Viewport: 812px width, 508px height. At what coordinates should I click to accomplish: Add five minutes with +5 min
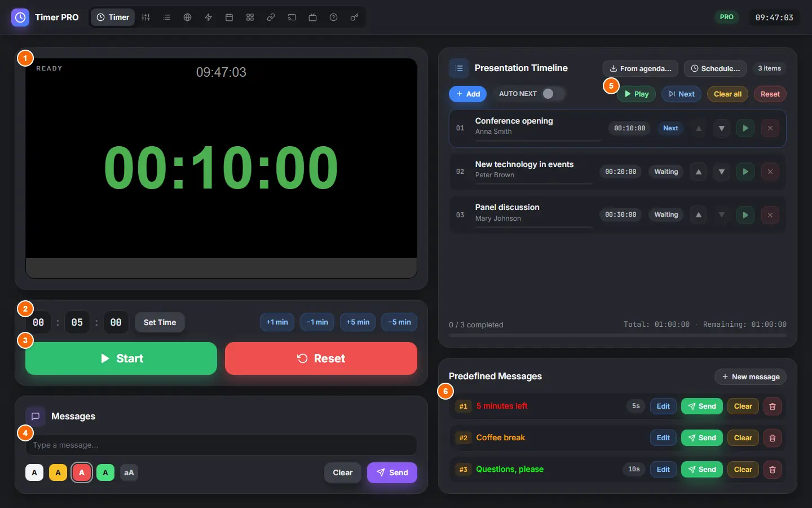(358, 322)
